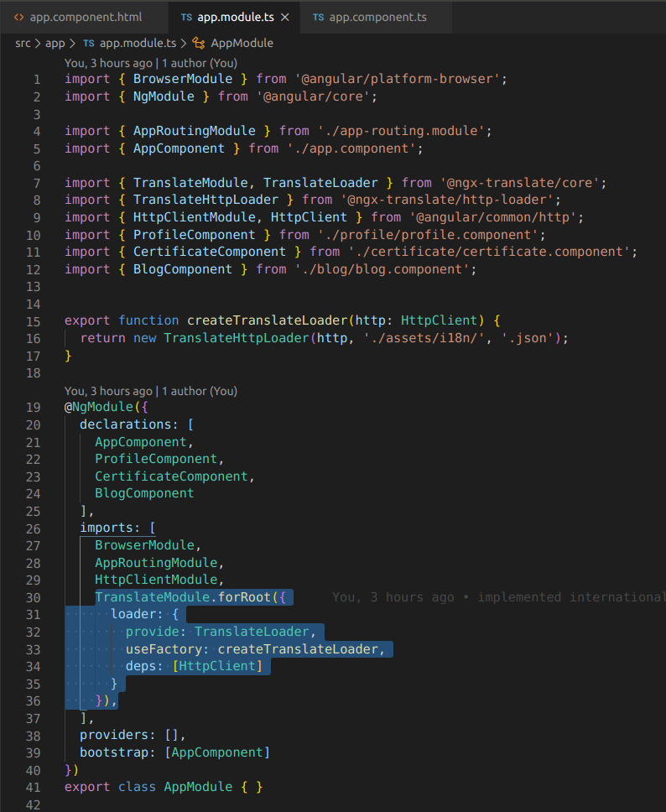Click './certificate/certificate.component' string
The image size is (666, 812).
click(x=489, y=252)
